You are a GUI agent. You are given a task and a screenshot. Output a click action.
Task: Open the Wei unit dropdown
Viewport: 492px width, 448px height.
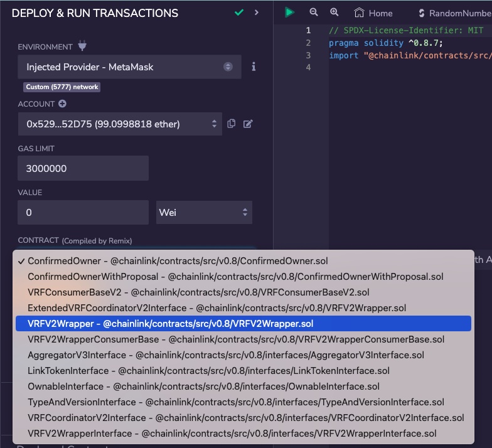click(204, 213)
